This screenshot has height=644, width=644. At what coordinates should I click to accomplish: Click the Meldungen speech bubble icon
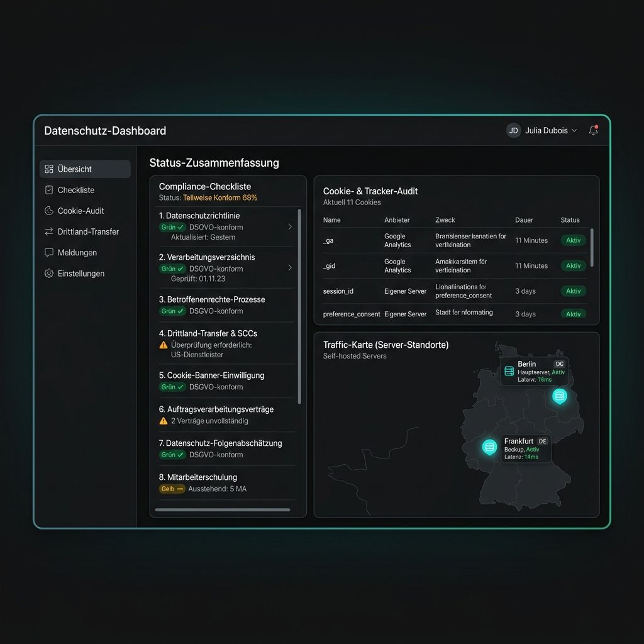49,252
